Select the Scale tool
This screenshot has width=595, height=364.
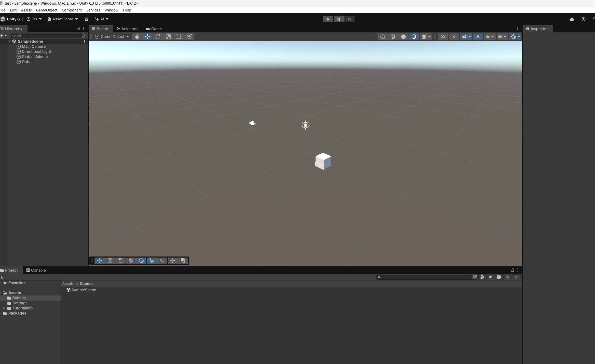click(x=168, y=37)
